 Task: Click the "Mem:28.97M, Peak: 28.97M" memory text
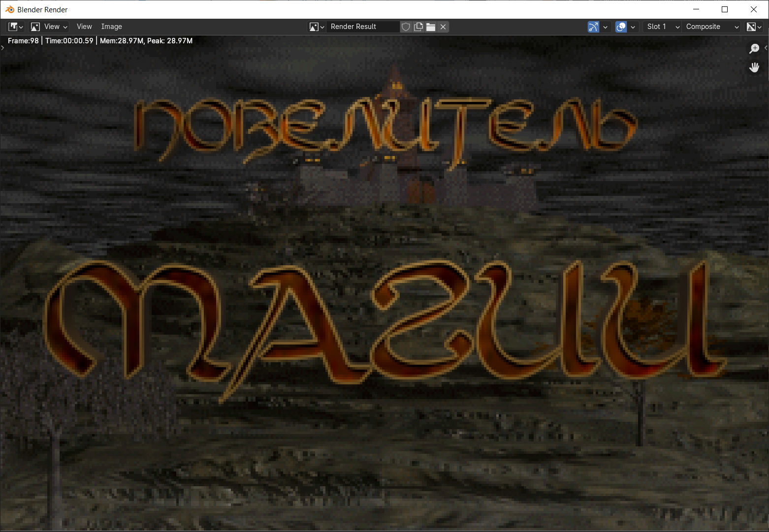pos(146,41)
